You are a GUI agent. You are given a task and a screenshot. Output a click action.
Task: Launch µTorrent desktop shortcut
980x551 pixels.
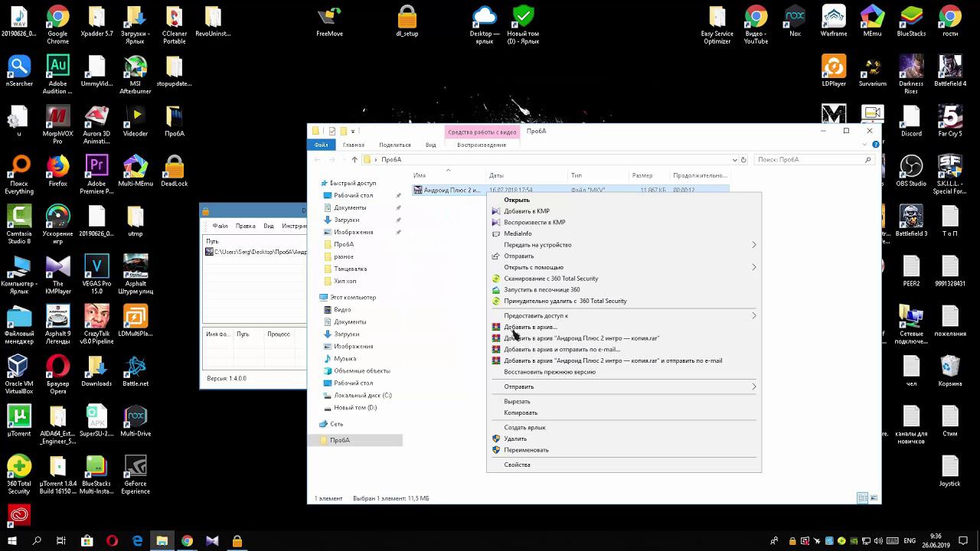(19, 419)
